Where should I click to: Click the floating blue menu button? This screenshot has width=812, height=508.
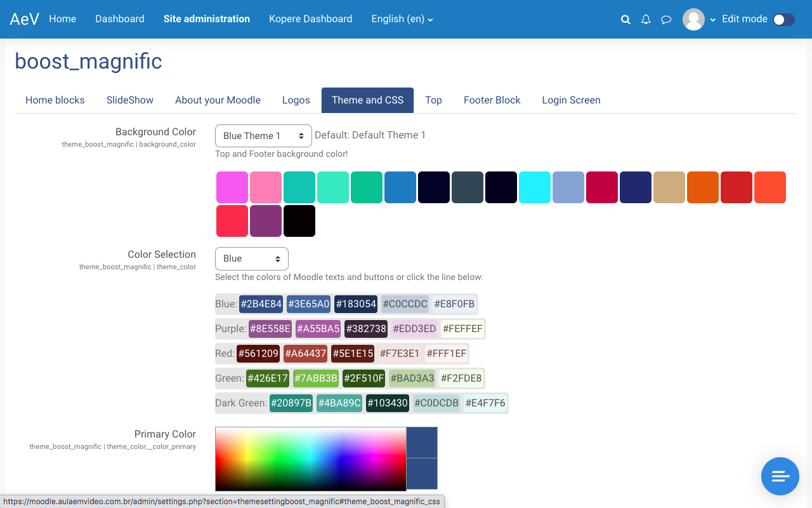click(x=780, y=476)
